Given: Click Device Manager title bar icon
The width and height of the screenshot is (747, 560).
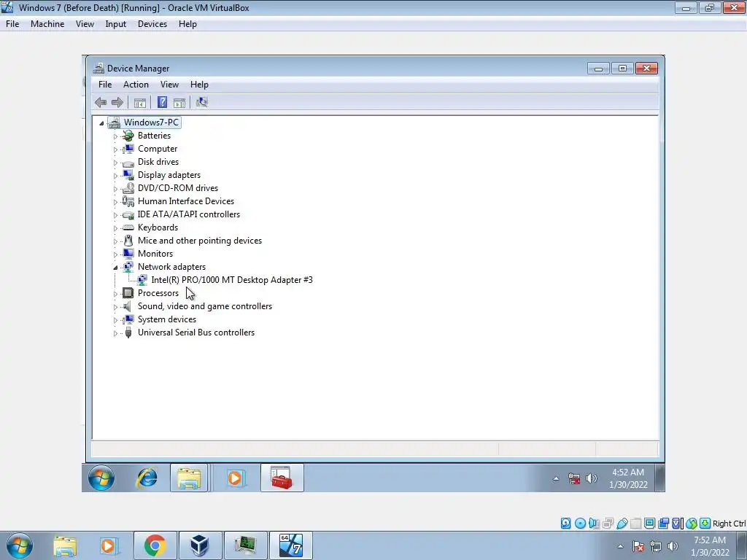Looking at the screenshot, I should pyautogui.click(x=98, y=68).
